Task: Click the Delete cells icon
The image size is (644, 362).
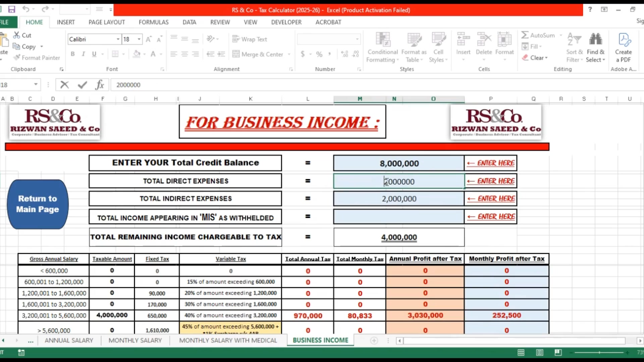Action: point(484,40)
